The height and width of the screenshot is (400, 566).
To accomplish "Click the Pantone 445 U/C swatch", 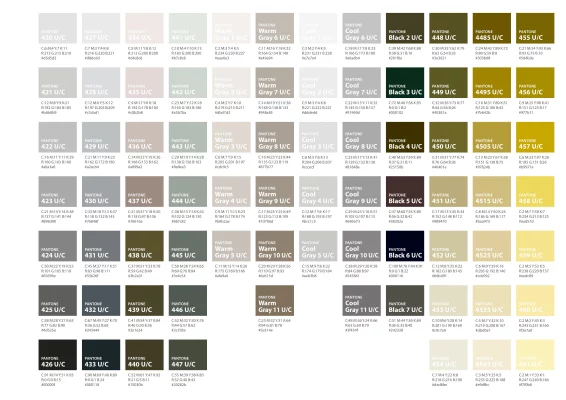I will pyautogui.click(x=188, y=246).
